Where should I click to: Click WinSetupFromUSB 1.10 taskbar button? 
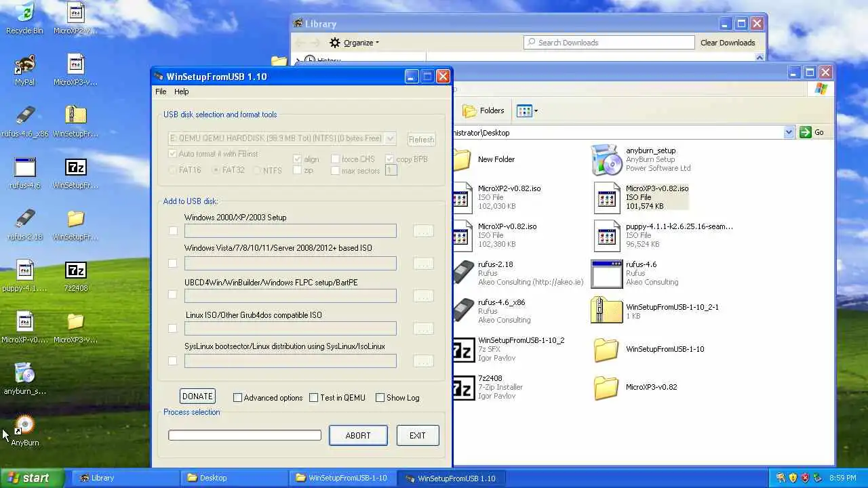(x=450, y=478)
